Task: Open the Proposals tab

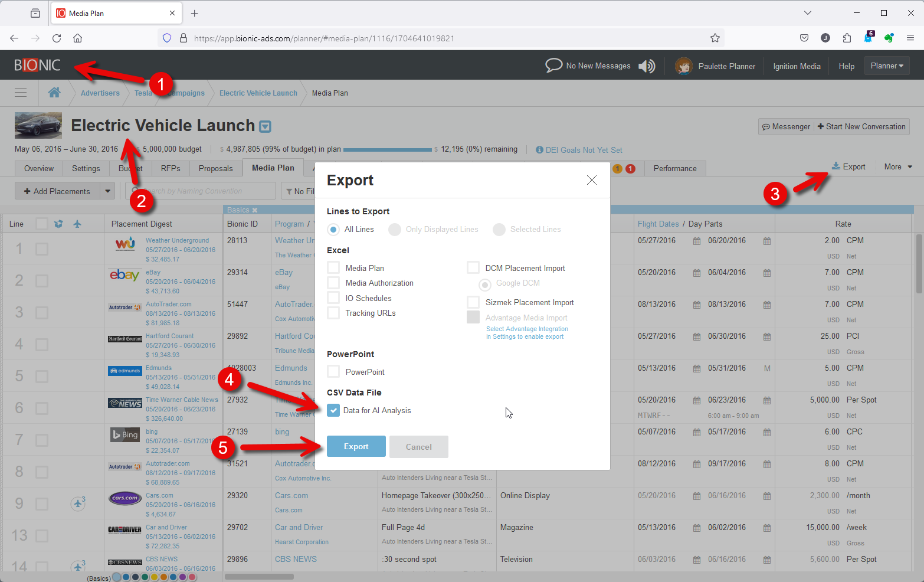Action: pyautogui.click(x=216, y=168)
